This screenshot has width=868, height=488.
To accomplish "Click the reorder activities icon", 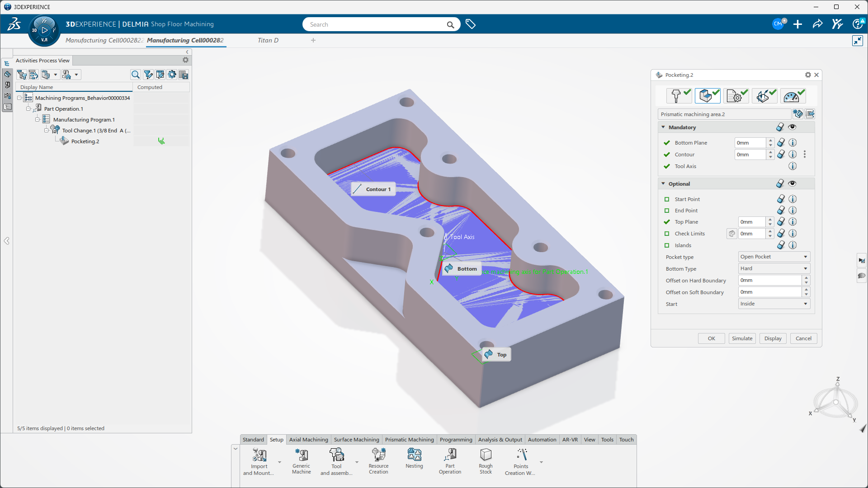I will pos(33,75).
